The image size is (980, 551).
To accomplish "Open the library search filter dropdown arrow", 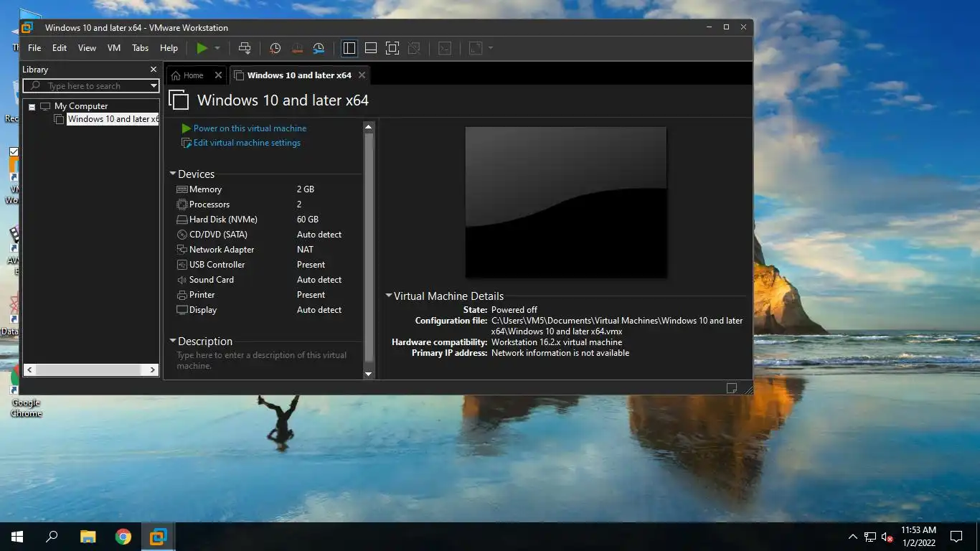I will [153, 86].
